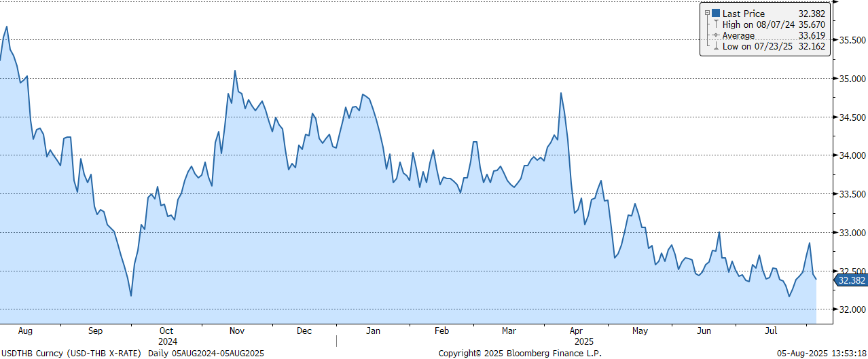Click the Average line marker icon

(716, 35)
